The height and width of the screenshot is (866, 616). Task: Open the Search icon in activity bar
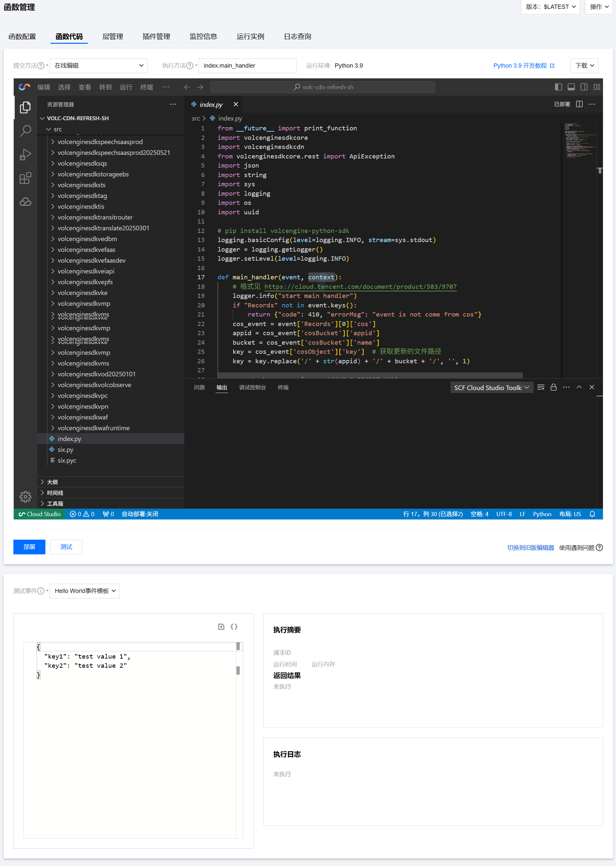tap(25, 131)
